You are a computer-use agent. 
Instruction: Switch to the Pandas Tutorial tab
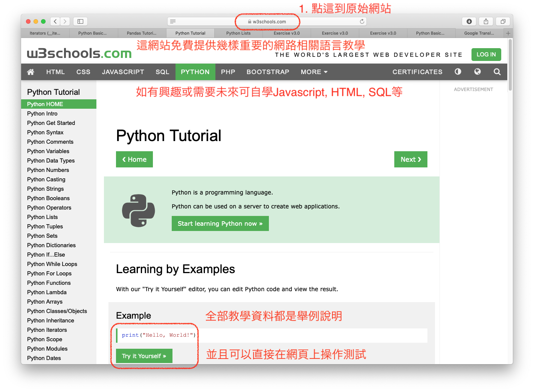coord(142,33)
